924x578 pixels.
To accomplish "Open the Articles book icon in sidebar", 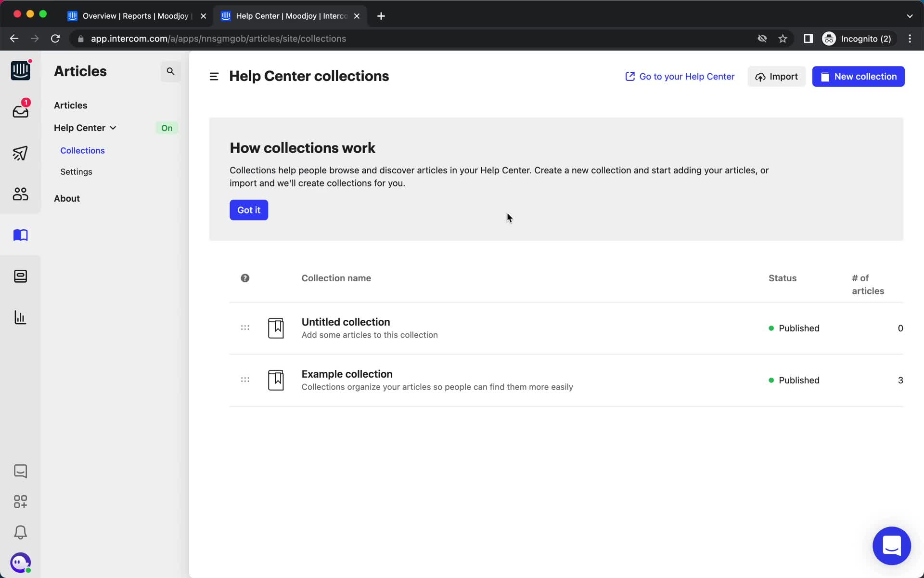I will coord(20,235).
